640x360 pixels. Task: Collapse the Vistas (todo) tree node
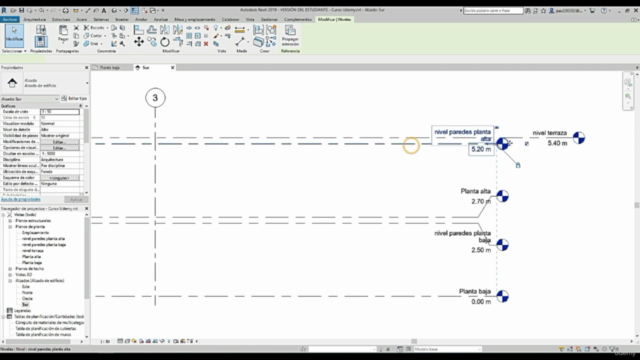point(4,215)
